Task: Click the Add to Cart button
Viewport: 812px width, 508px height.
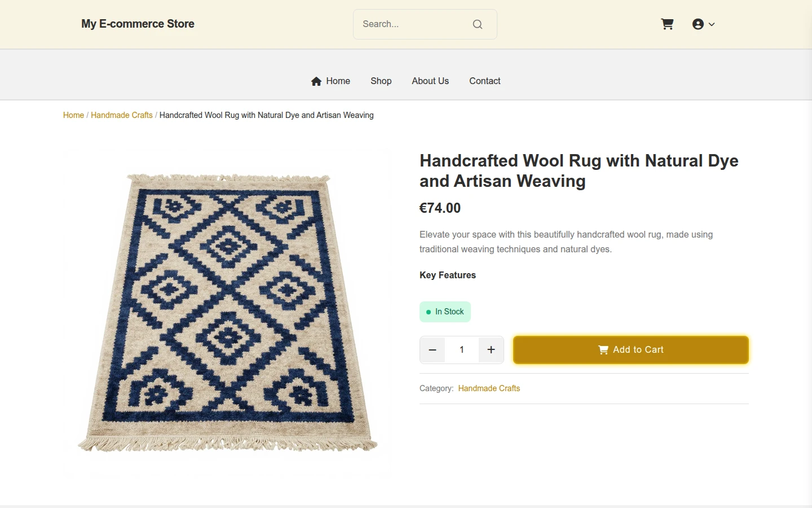Action: (631, 350)
